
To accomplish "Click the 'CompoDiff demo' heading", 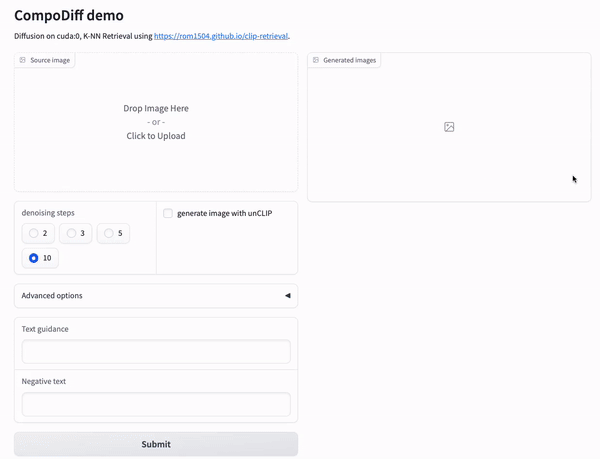I will (69, 16).
